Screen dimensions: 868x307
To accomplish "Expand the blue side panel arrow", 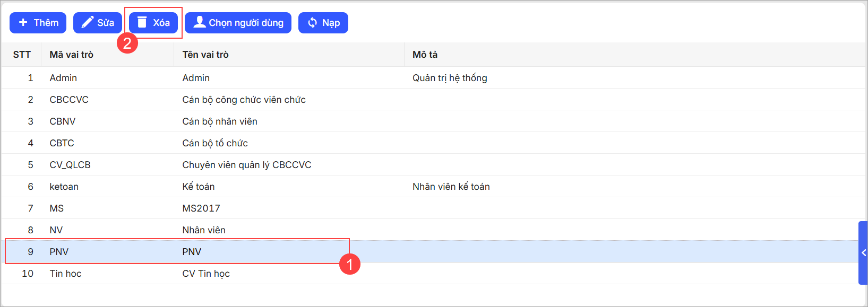I will click(x=863, y=253).
